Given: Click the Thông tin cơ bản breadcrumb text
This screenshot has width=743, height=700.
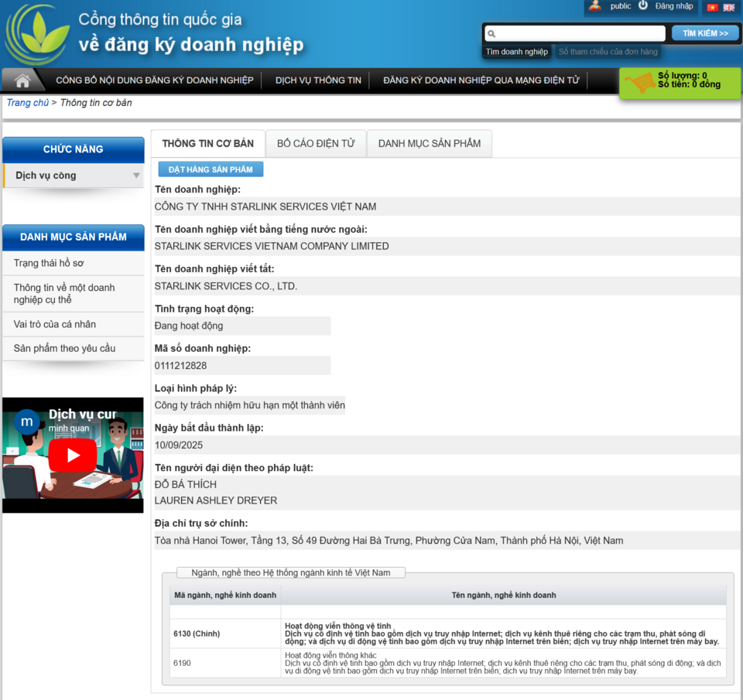Looking at the screenshot, I should pos(96,103).
